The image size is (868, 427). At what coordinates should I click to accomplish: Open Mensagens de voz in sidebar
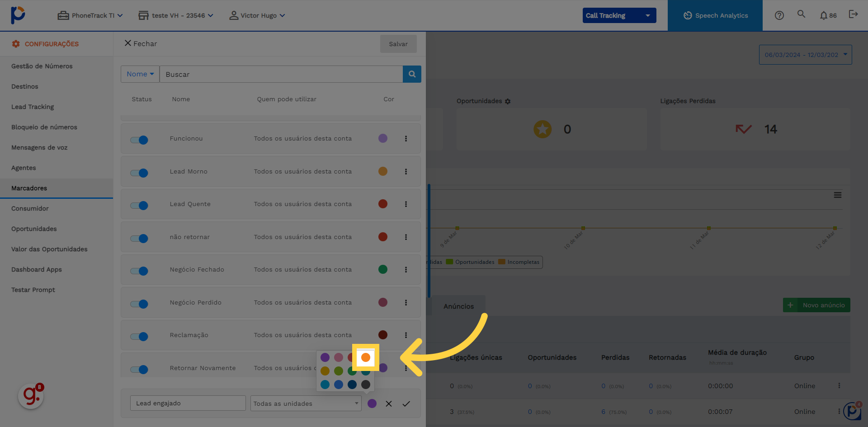pyautogui.click(x=39, y=147)
